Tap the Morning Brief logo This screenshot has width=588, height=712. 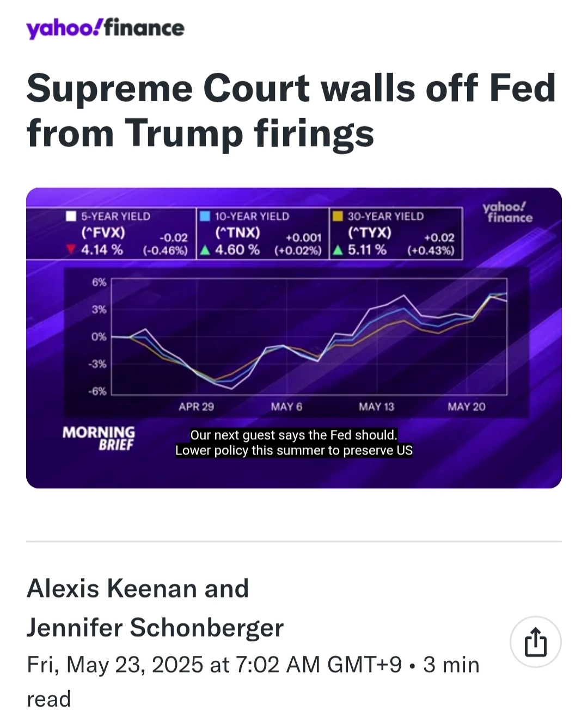coord(99,438)
